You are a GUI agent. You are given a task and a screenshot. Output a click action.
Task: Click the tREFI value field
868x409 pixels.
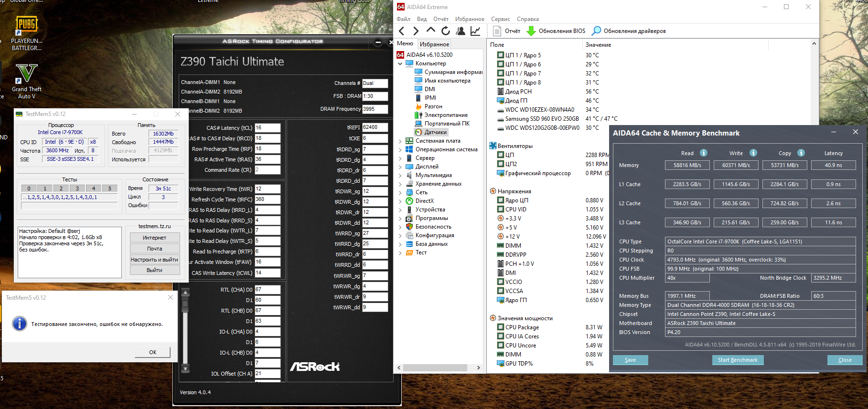pyautogui.click(x=375, y=127)
